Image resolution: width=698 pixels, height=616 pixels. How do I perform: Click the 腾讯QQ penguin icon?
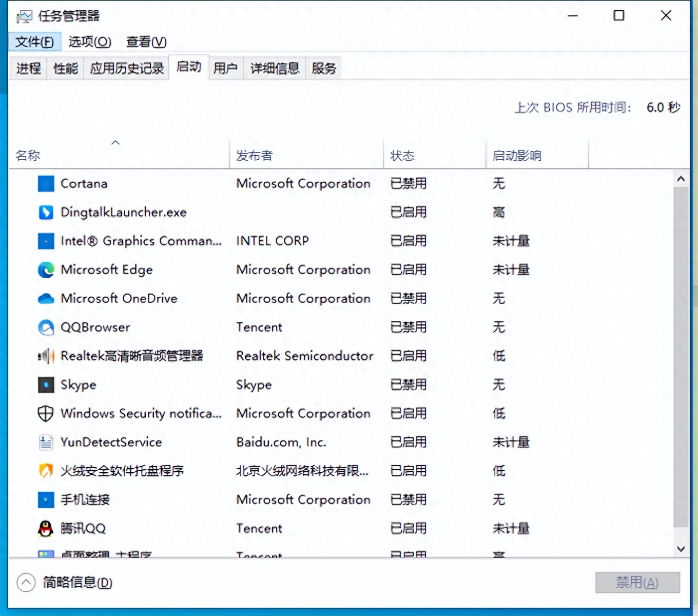46,528
